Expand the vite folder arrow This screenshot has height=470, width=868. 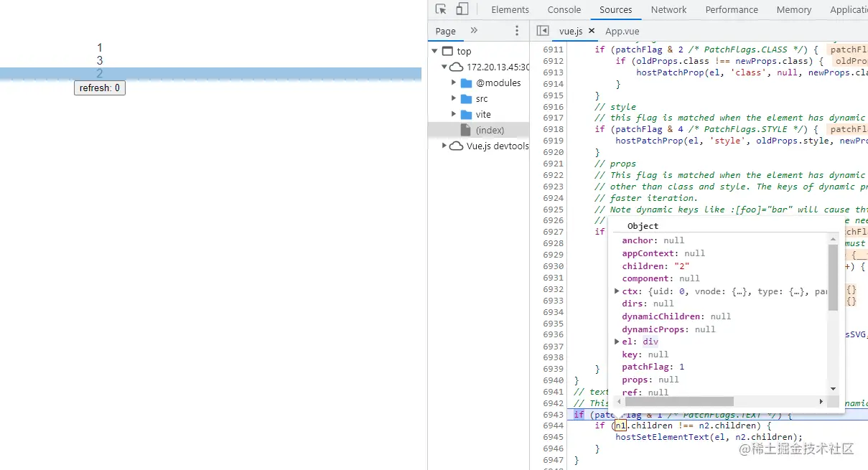pyautogui.click(x=454, y=114)
